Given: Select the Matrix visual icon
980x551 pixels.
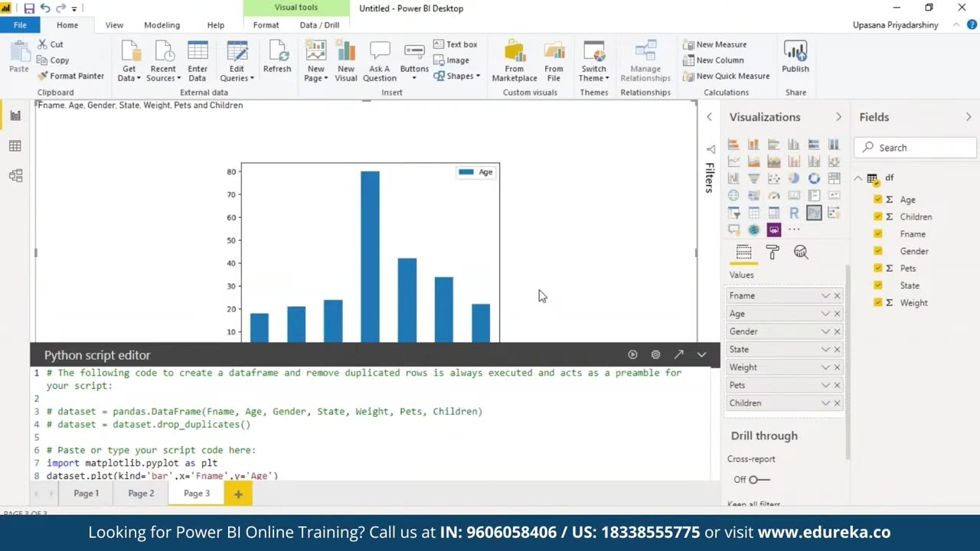Looking at the screenshot, I should point(774,213).
